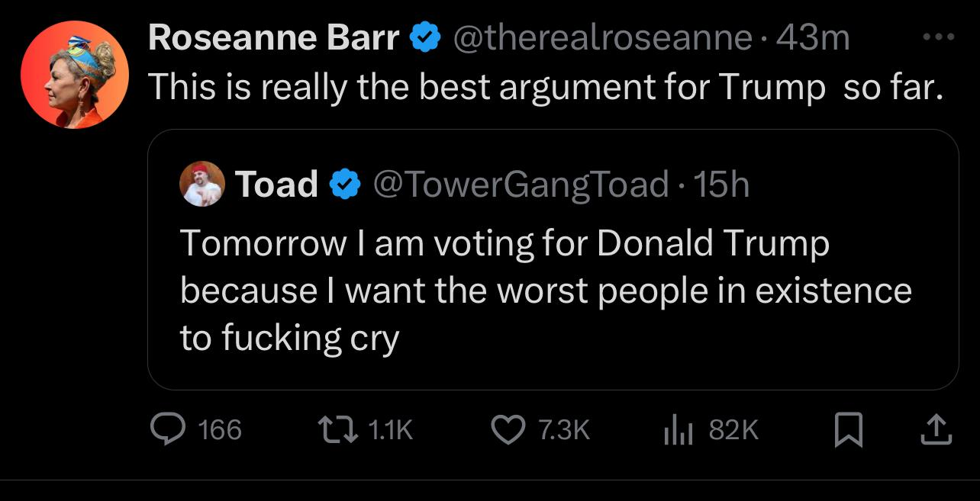The image size is (980, 501).
Task: Open Toad's small profile avatar
Action: point(202,185)
